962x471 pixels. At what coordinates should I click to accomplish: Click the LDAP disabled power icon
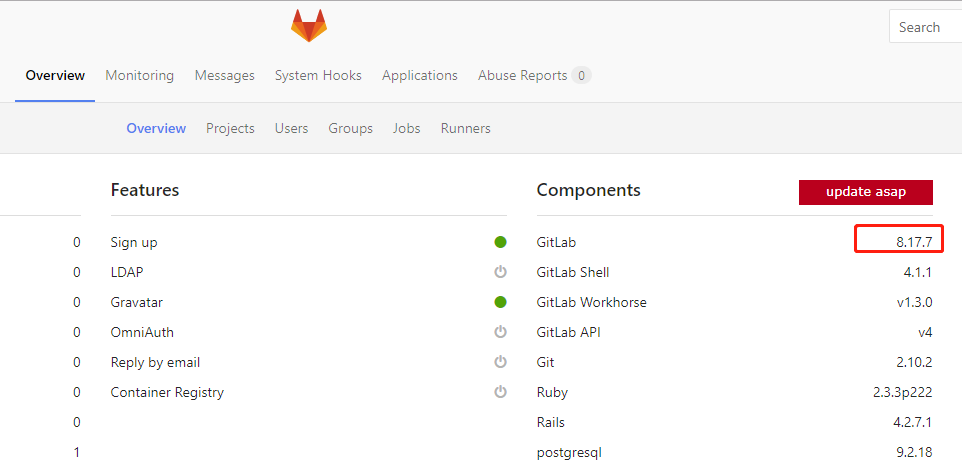[x=501, y=272]
